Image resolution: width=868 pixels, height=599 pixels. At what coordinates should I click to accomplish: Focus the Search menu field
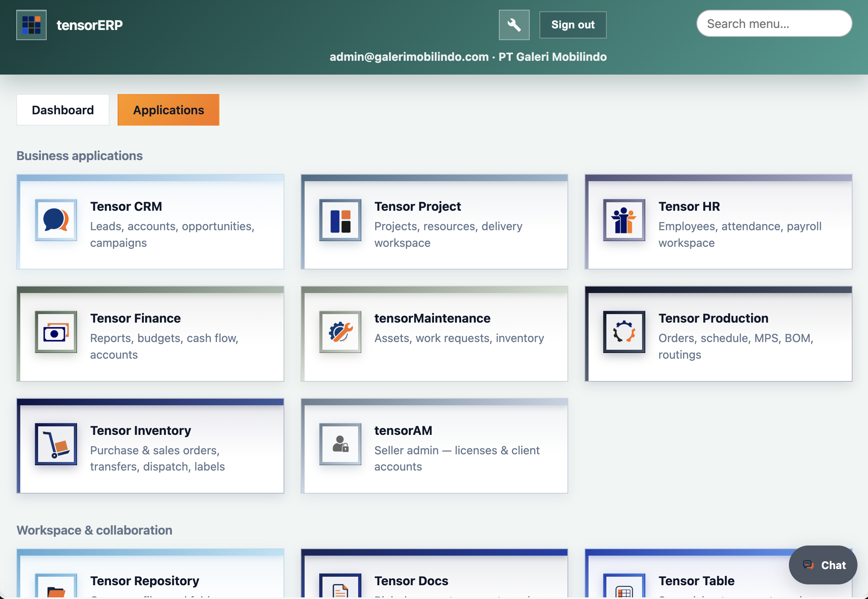774,24
